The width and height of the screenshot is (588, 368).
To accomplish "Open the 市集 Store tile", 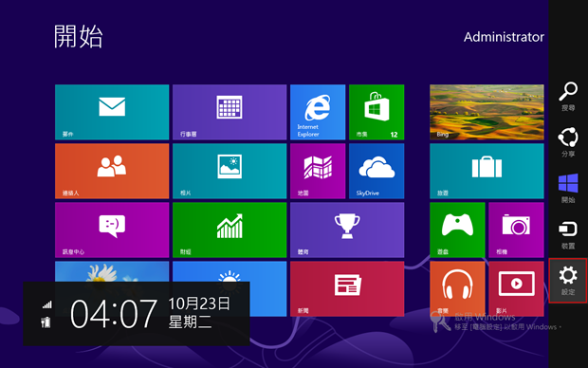I will point(377,112).
